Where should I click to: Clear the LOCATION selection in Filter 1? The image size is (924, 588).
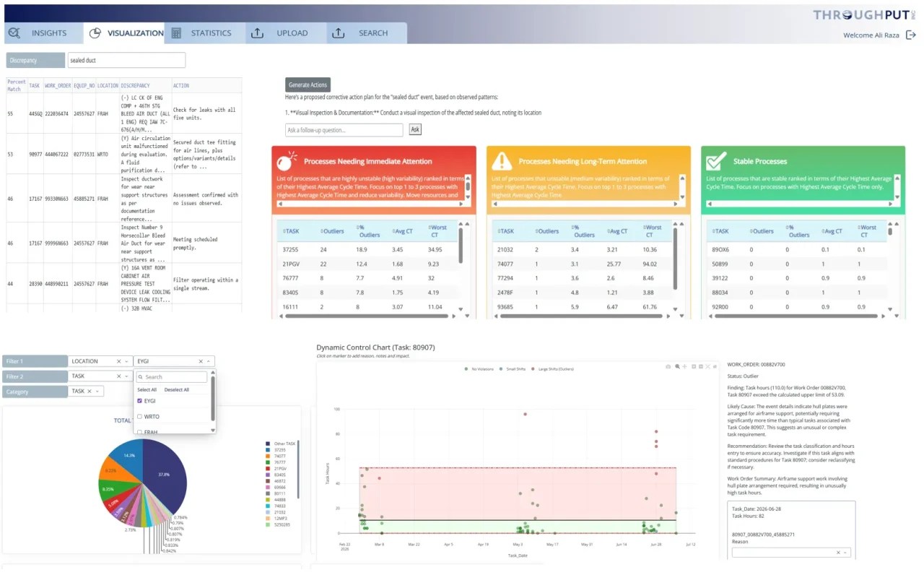(x=118, y=361)
